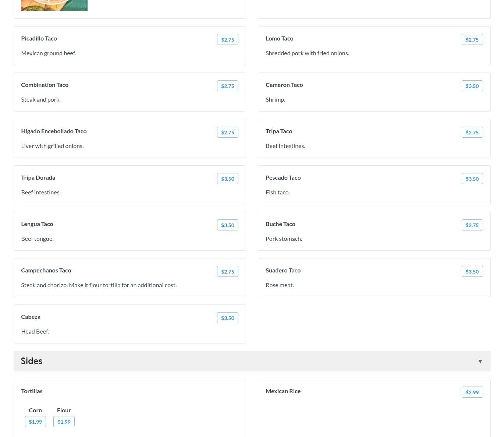Click the Suadero Taco $3.50 price
Image resolution: width=504 pixels, height=437 pixels.
coord(472,271)
